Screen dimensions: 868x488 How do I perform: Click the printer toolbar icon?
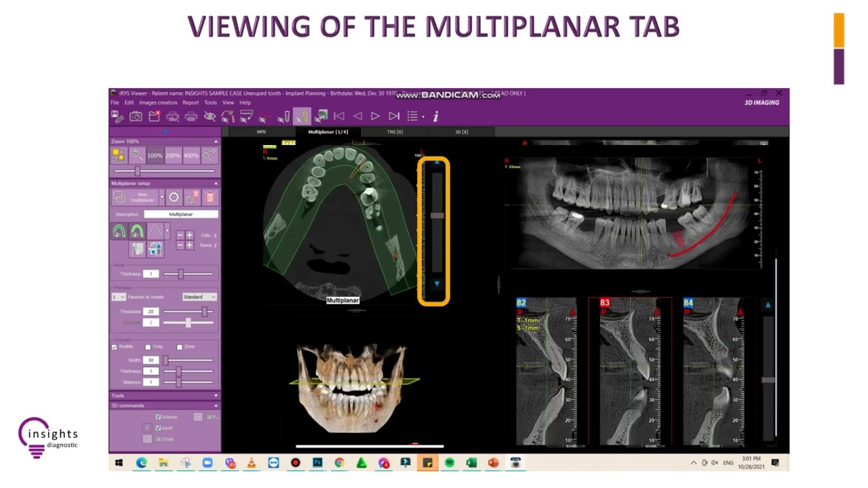point(191,117)
